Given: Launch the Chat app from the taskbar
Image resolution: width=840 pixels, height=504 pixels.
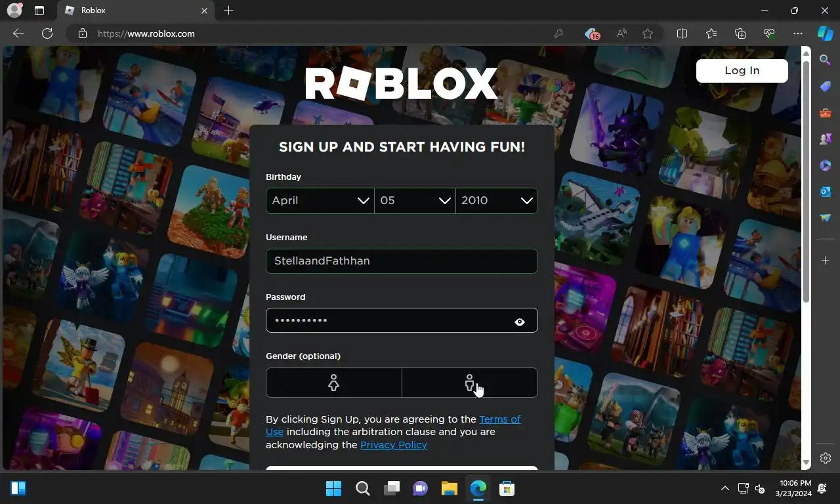Looking at the screenshot, I should pos(421,488).
